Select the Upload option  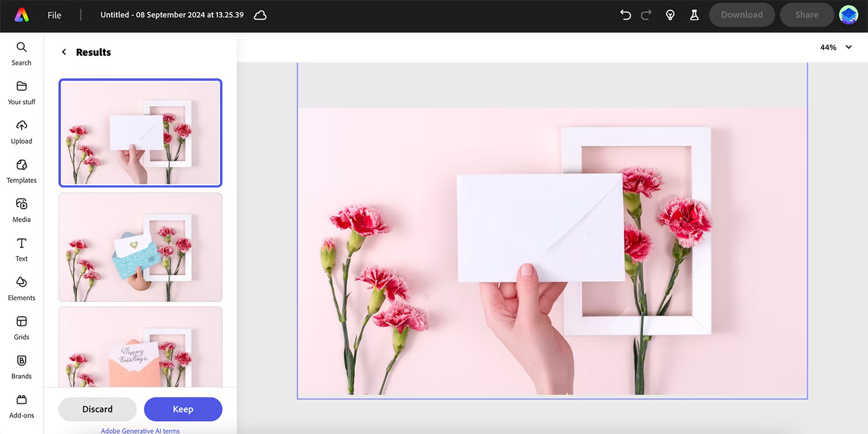pyautogui.click(x=21, y=131)
